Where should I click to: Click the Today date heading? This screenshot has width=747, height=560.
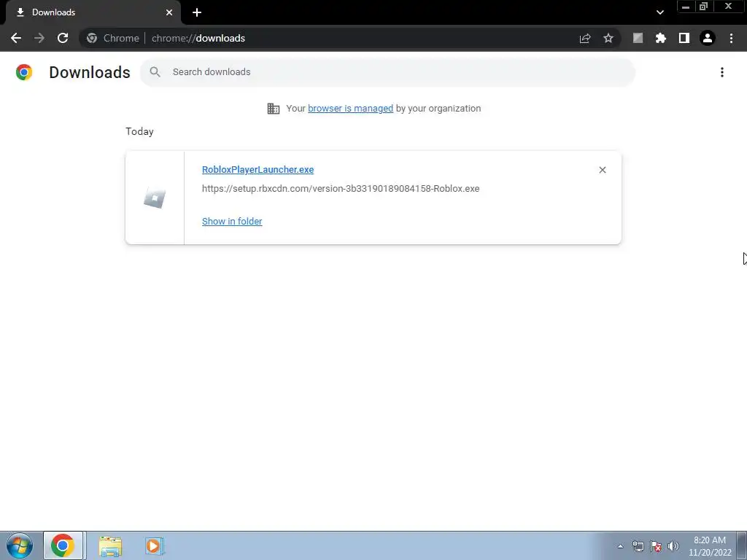tap(139, 131)
